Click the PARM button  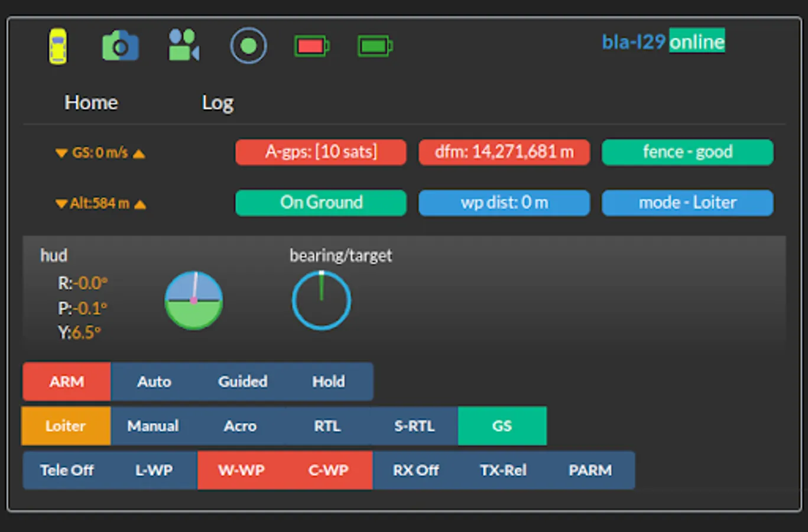pos(590,471)
